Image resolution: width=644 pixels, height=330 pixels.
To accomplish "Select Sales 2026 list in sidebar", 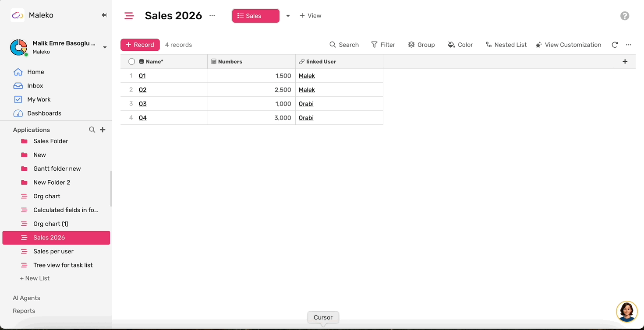I will coord(56,238).
